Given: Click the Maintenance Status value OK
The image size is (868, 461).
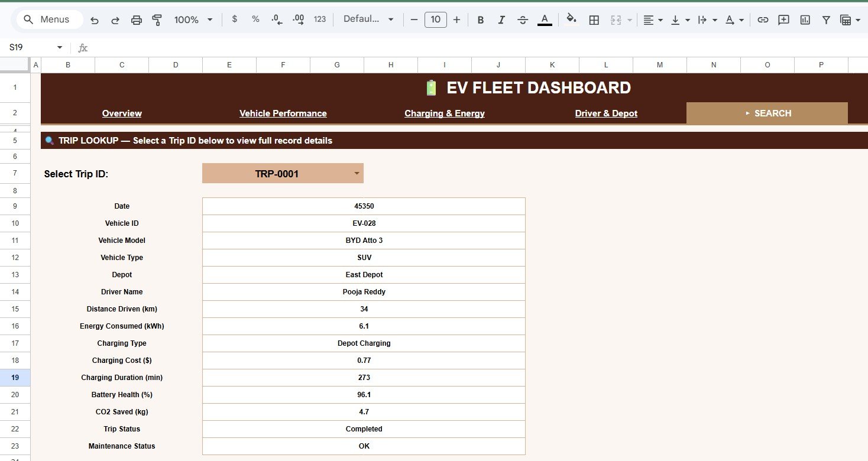Looking at the screenshot, I should pos(364,446).
